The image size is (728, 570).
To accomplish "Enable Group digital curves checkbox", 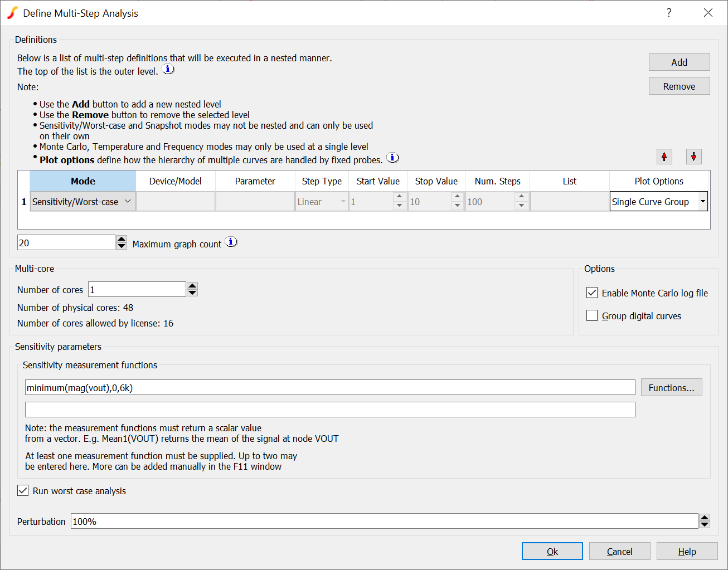I will pyautogui.click(x=592, y=316).
